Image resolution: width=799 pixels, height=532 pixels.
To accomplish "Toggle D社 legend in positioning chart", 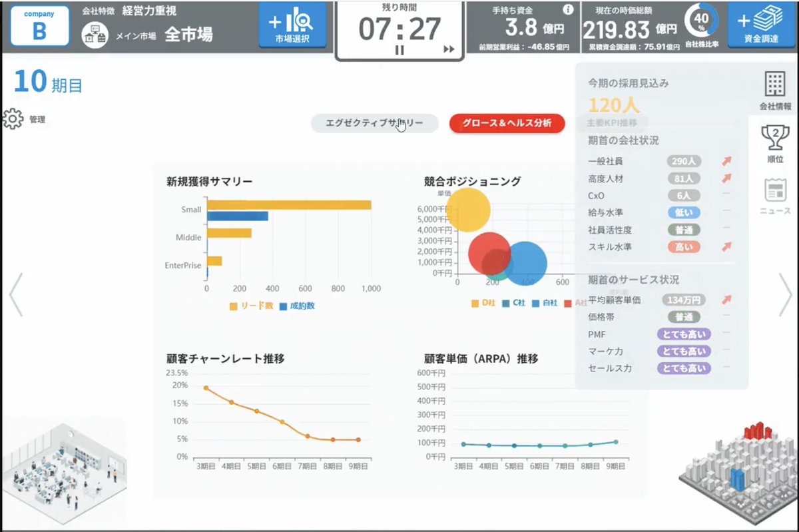I will click(483, 303).
